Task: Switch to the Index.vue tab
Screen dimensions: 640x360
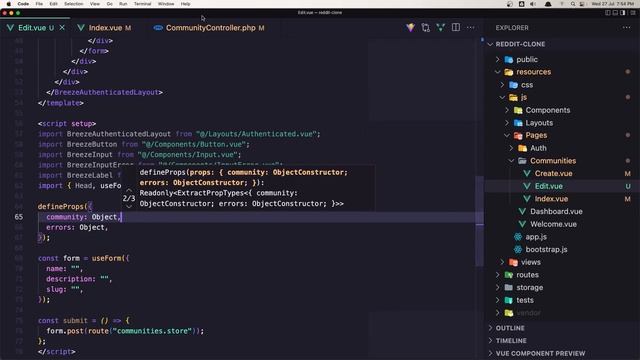Action: [x=105, y=28]
